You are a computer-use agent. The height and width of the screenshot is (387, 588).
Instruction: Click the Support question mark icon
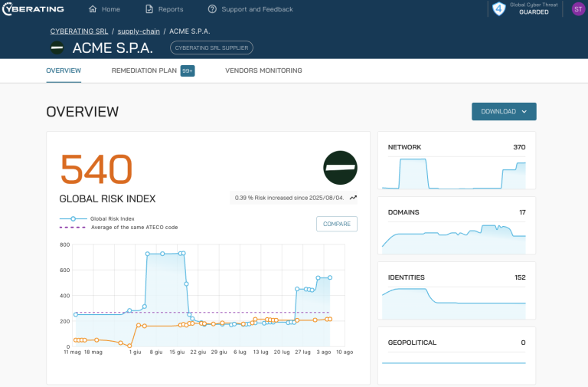click(212, 9)
